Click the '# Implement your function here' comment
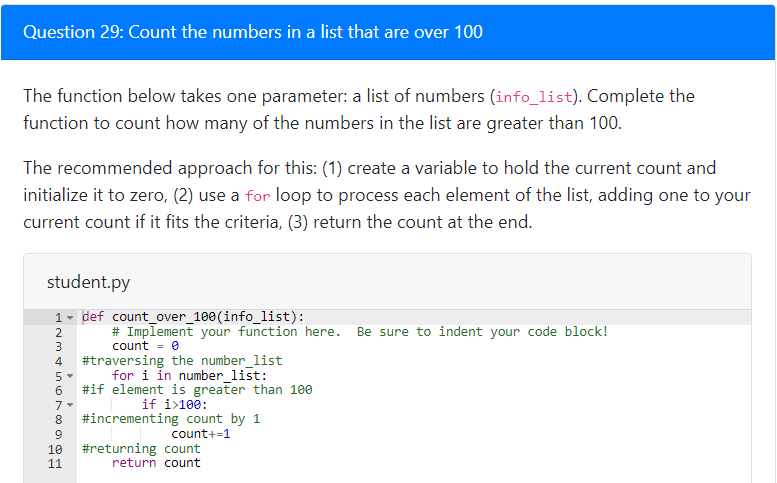The image size is (777, 483). [x=360, y=331]
